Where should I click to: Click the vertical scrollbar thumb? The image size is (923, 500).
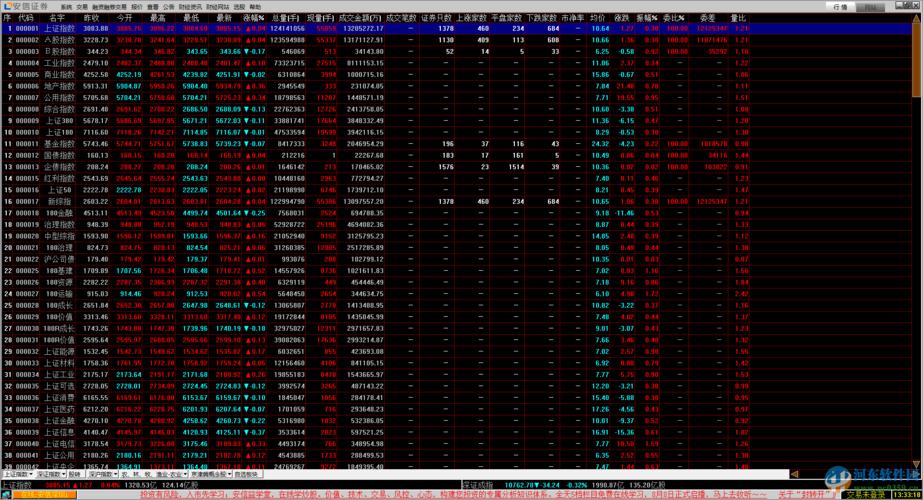[916, 60]
